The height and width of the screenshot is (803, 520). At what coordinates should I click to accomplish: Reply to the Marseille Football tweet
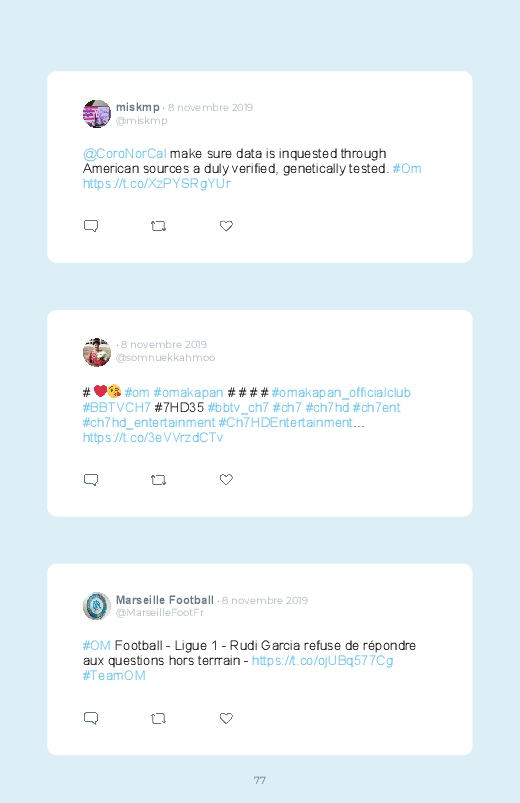pyautogui.click(x=91, y=719)
